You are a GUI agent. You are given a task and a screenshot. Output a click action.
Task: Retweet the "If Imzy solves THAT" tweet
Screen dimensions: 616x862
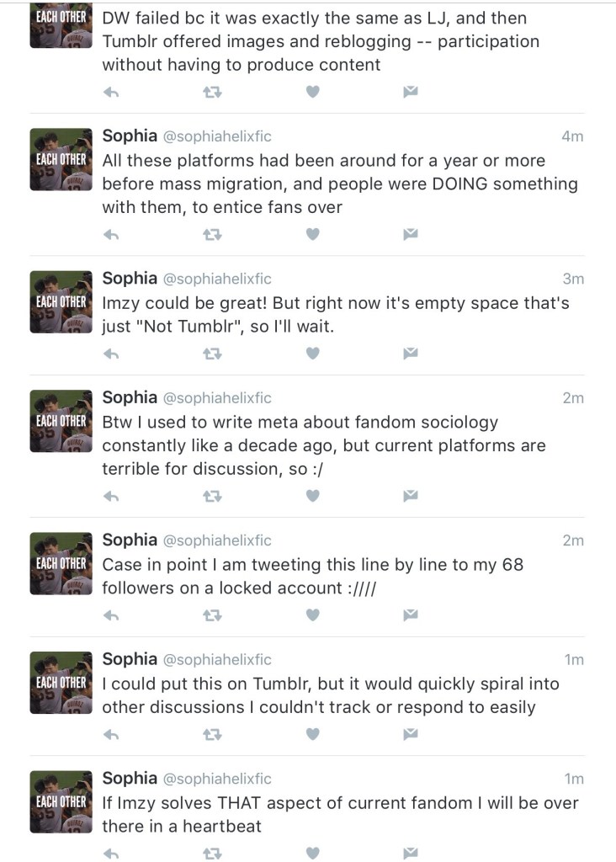[211, 853]
